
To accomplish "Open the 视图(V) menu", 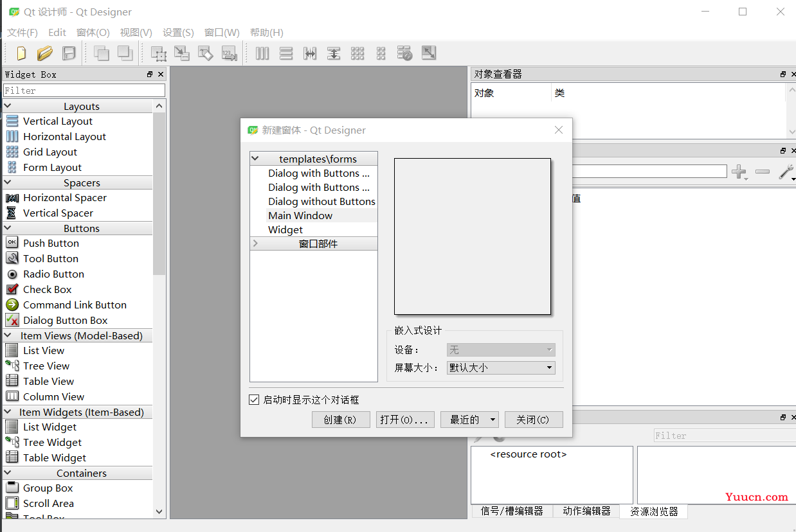I will 136,32.
